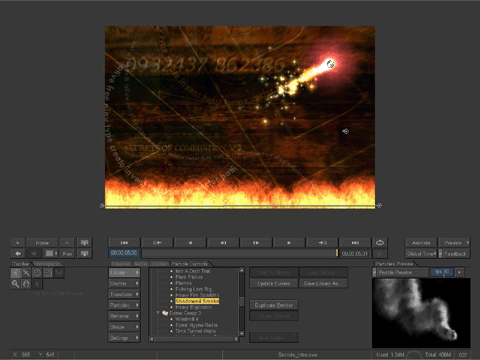480x360 pixels.
Task: Play the composition forward
Action: [289, 243]
